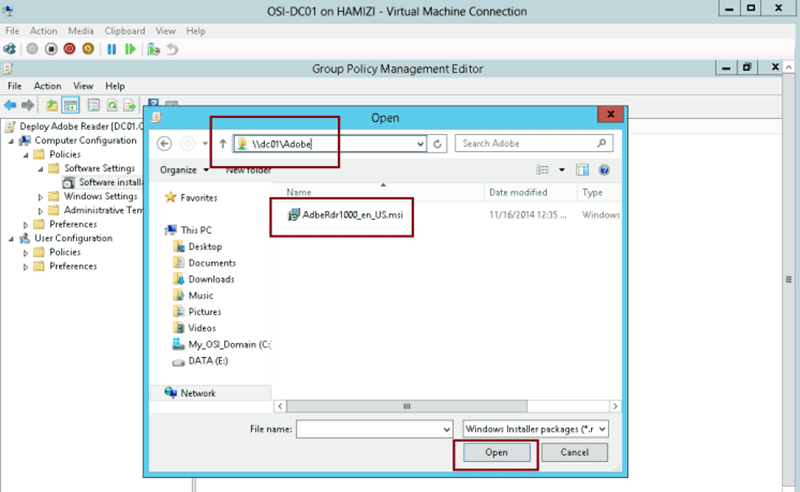Click the New folder button
Image resolution: width=800 pixels, height=492 pixels.
[x=248, y=170]
